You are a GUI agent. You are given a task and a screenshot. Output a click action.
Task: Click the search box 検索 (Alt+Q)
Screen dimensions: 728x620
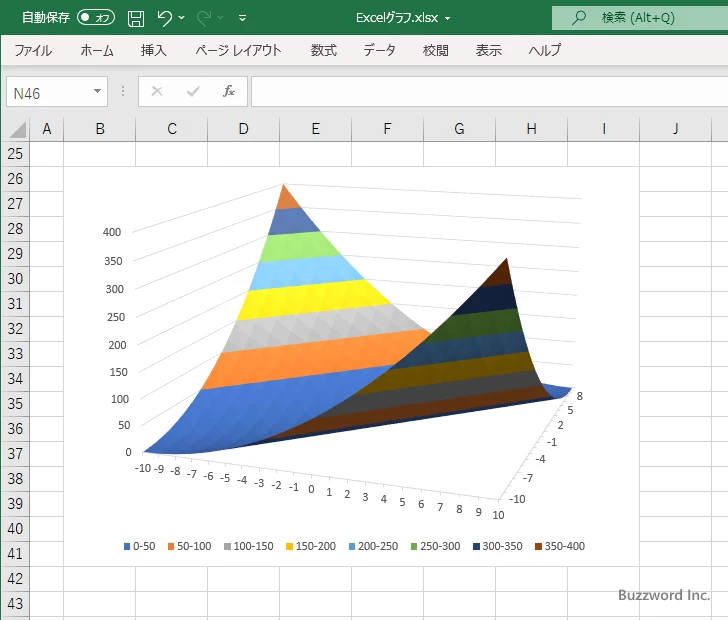coord(640,18)
